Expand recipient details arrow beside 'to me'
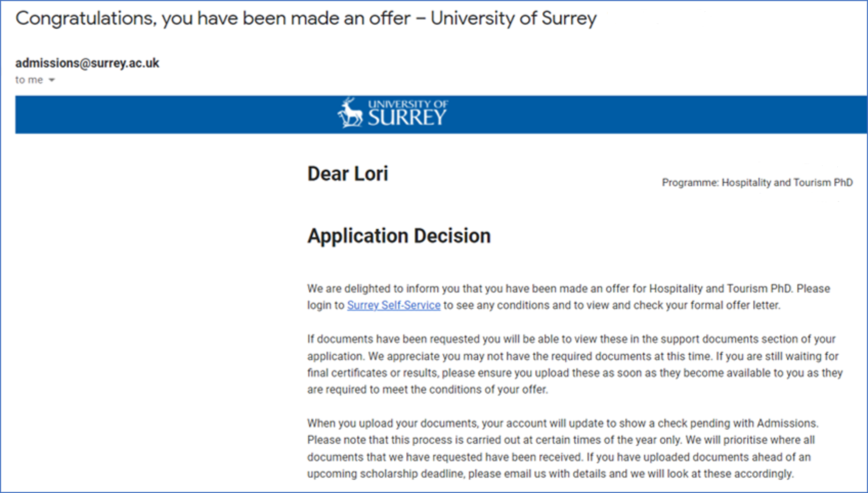The height and width of the screenshot is (493, 868). 51,80
